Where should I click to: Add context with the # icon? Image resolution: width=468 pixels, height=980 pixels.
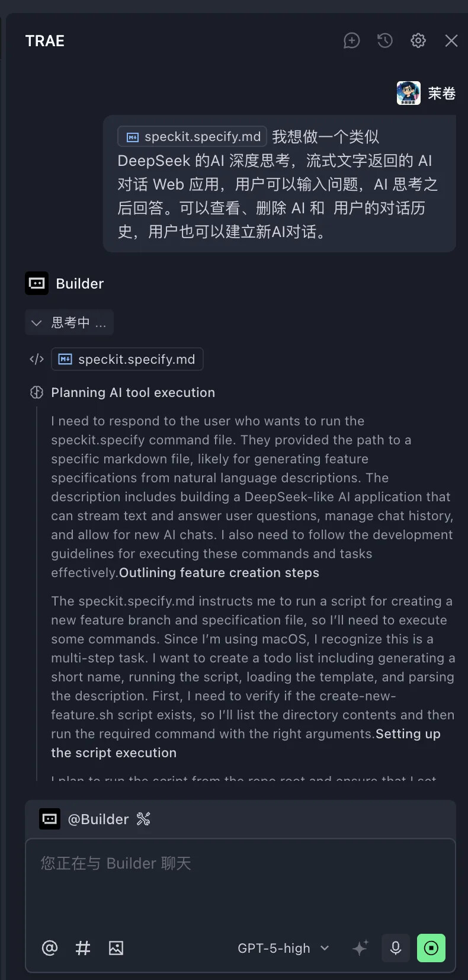click(83, 948)
